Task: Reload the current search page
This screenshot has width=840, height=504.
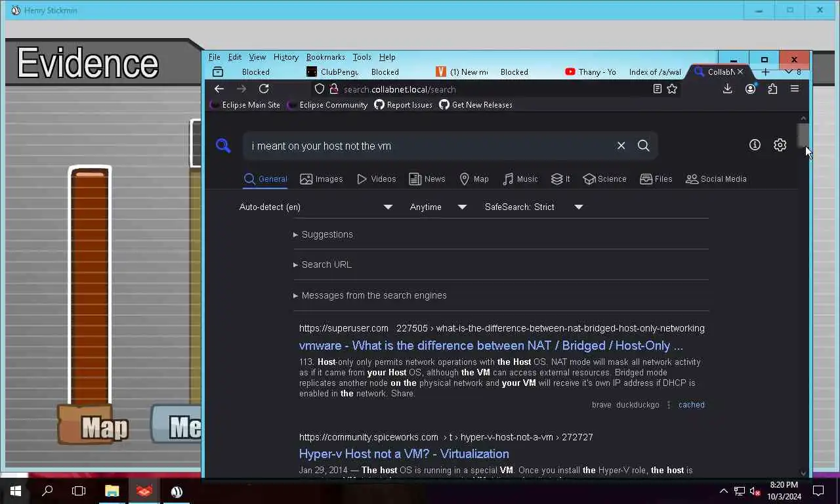Action: (x=264, y=89)
